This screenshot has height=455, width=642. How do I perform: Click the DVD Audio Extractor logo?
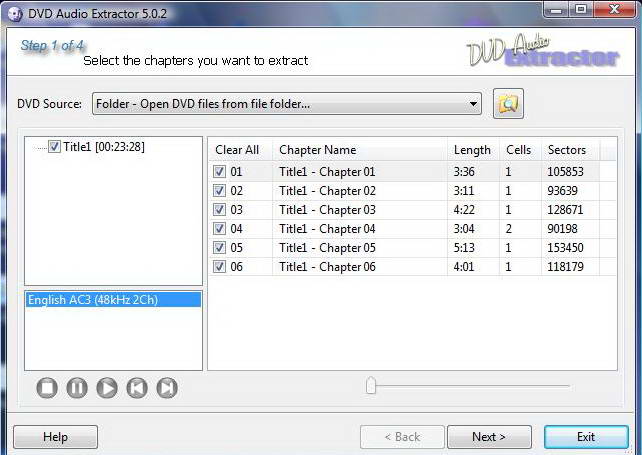pyautogui.click(x=543, y=51)
